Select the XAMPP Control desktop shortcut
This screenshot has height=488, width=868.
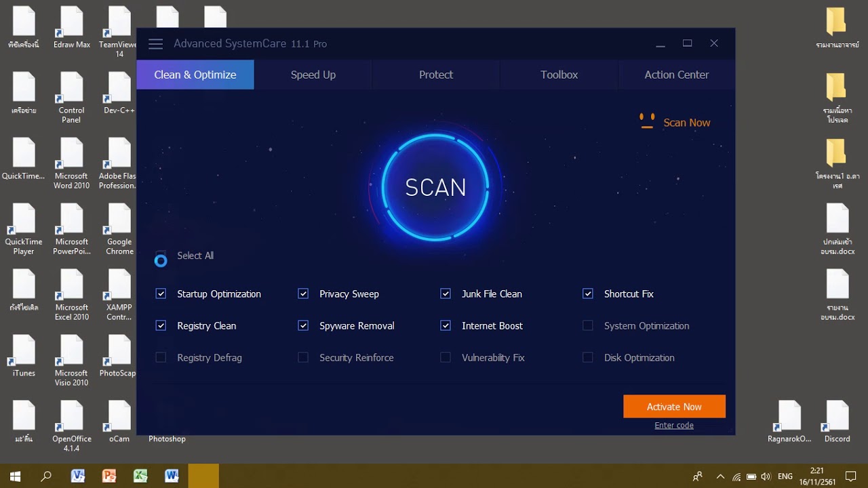coord(119,294)
